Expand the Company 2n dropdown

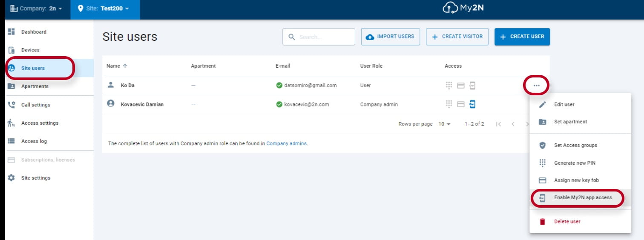(36, 9)
